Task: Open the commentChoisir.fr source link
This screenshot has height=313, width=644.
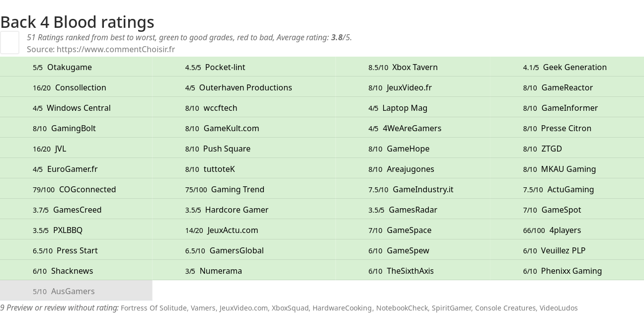Action: click(116, 49)
